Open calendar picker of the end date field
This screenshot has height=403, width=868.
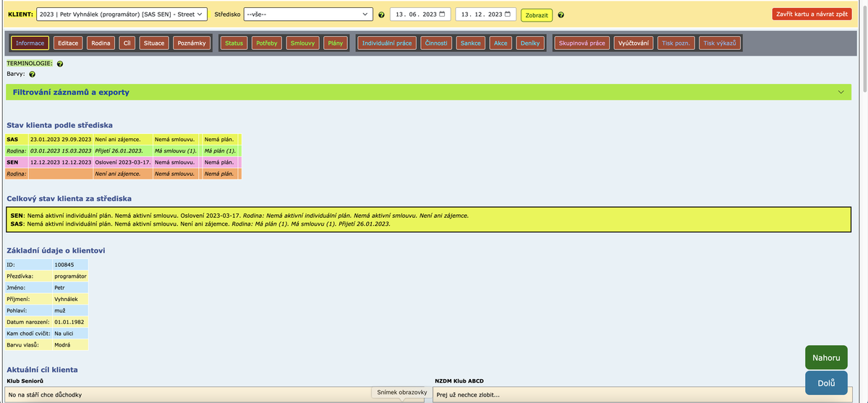(507, 14)
